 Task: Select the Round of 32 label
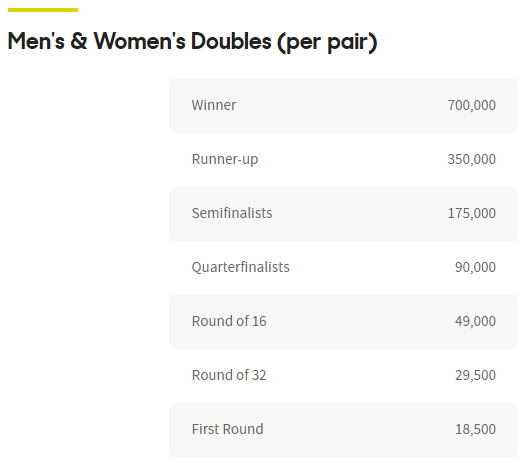pos(229,375)
